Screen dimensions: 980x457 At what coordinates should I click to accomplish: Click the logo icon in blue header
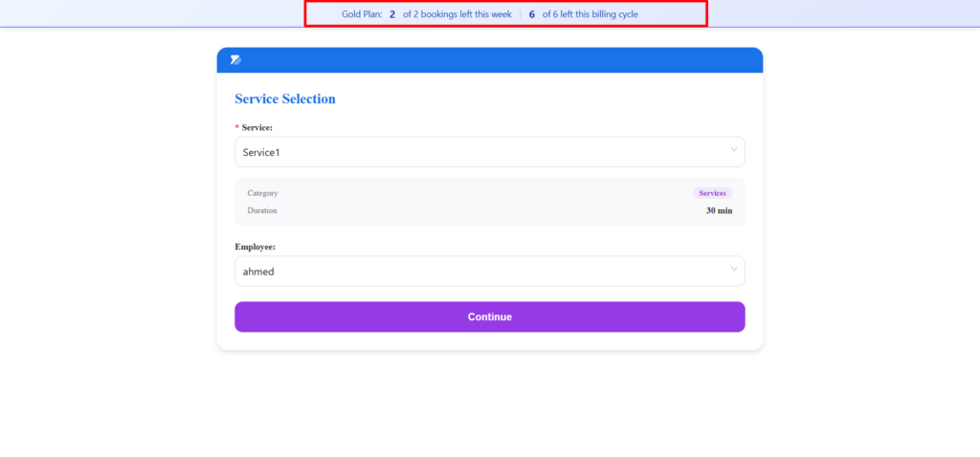(235, 60)
